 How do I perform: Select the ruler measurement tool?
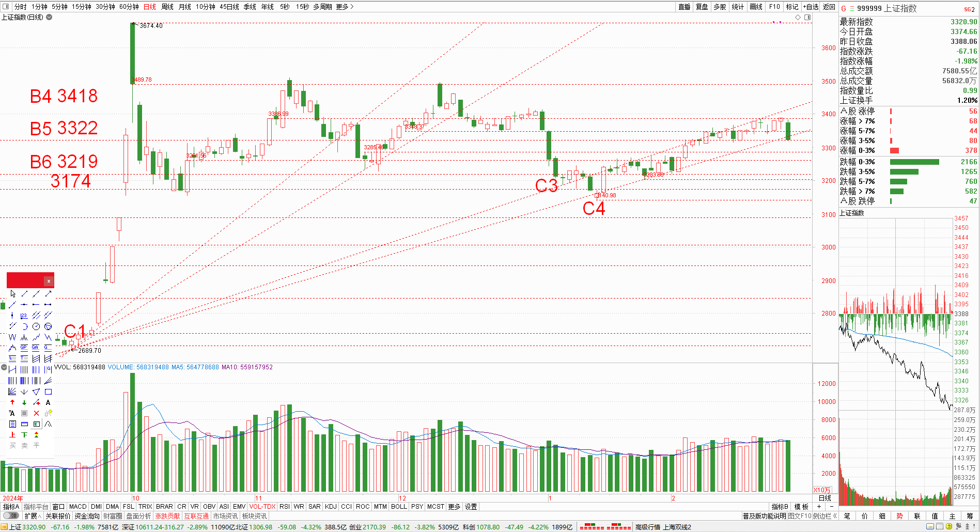coord(24,424)
